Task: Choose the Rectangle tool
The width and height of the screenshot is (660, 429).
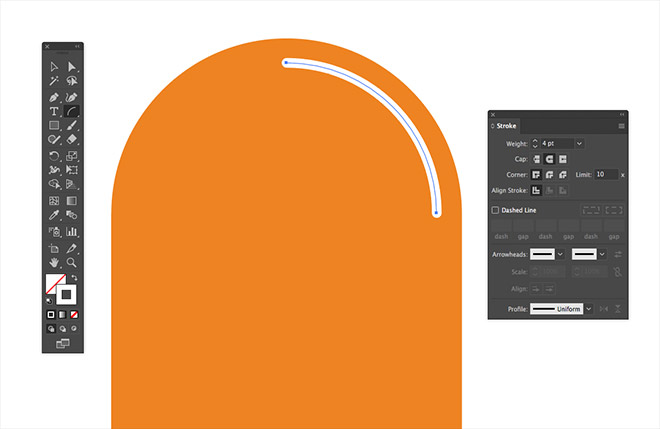Action: [x=54, y=125]
